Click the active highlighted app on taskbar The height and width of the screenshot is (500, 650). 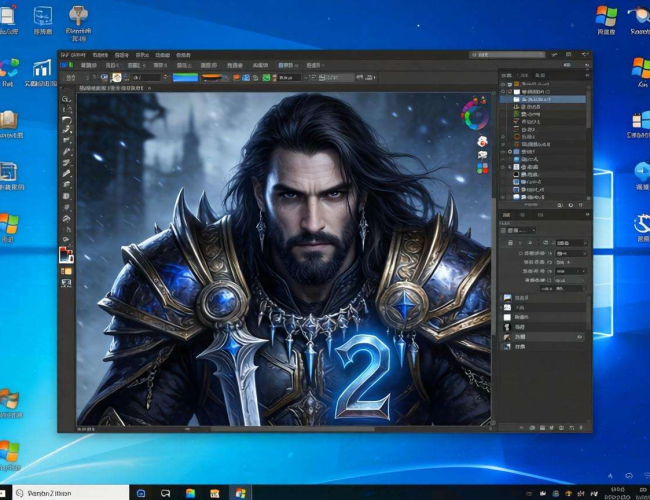pyautogui.click(x=240, y=493)
